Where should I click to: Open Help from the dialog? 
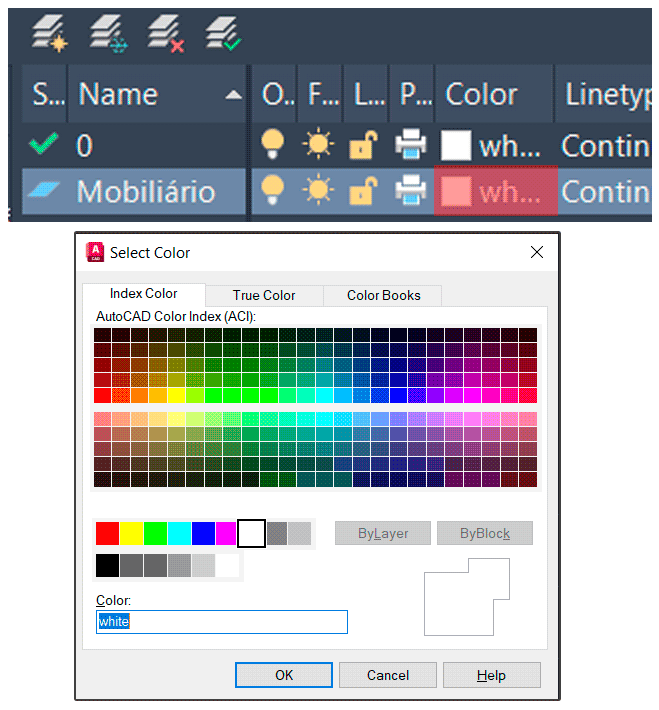[x=491, y=675]
